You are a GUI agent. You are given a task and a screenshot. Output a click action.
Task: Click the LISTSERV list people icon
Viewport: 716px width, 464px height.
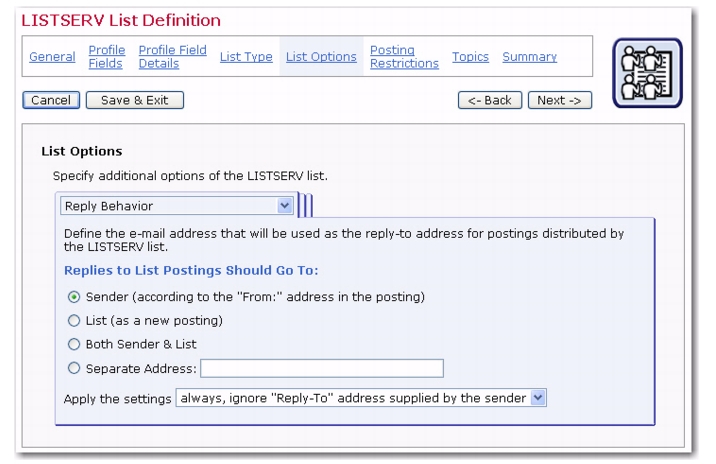(x=647, y=73)
